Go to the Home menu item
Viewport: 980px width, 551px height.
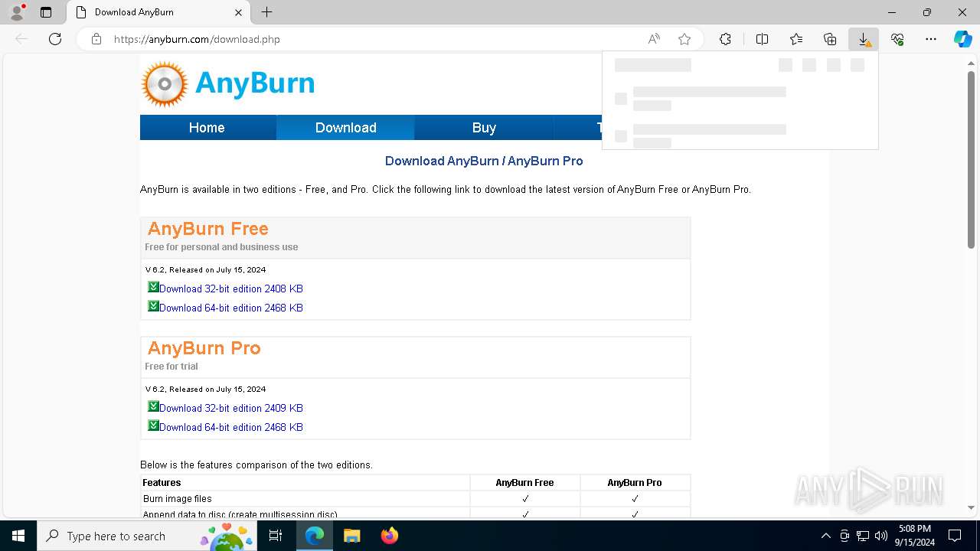point(207,128)
